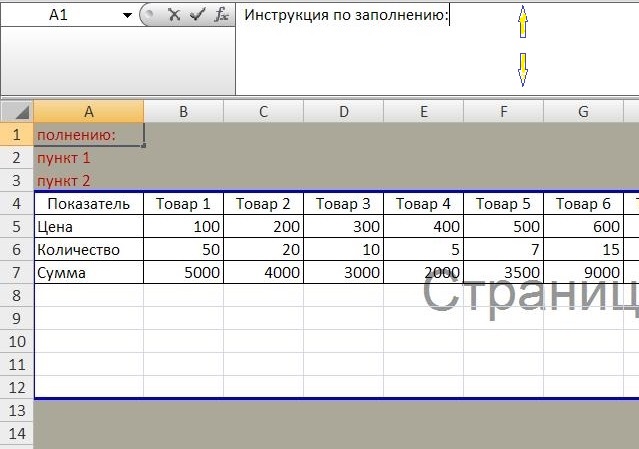Screen dimensions: 639x449
Task: Click the 'Показатель' header cell
Action: click(89, 204)
